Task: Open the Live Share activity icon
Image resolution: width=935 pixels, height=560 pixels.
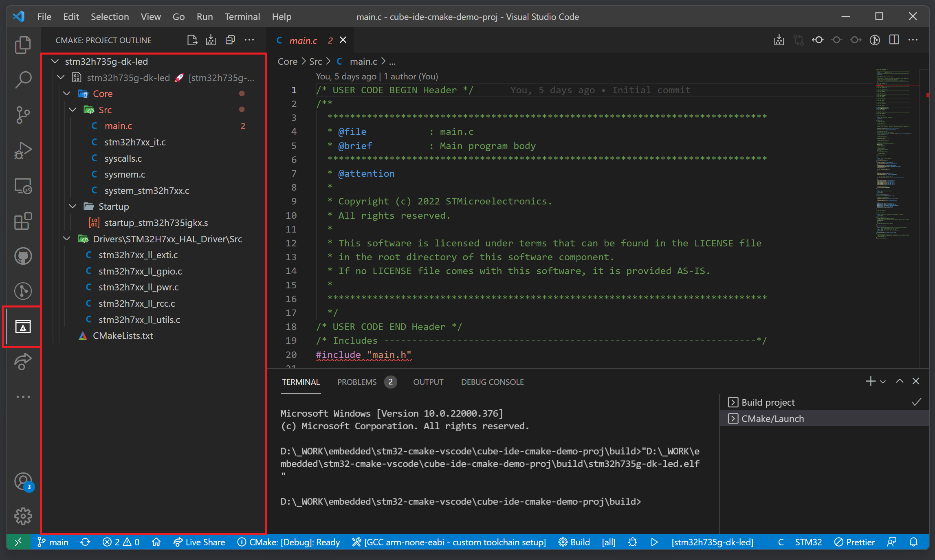Action: coord(23,361)
